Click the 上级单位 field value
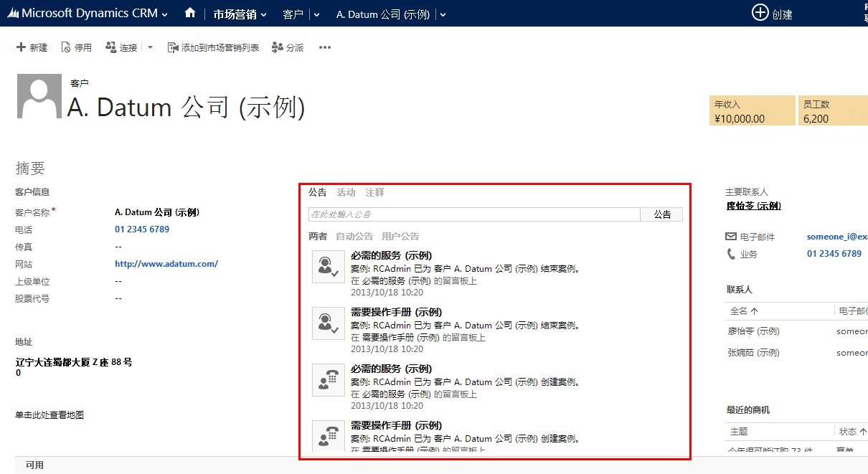This screenshot has width=868, height=474. tap(118, 281)
